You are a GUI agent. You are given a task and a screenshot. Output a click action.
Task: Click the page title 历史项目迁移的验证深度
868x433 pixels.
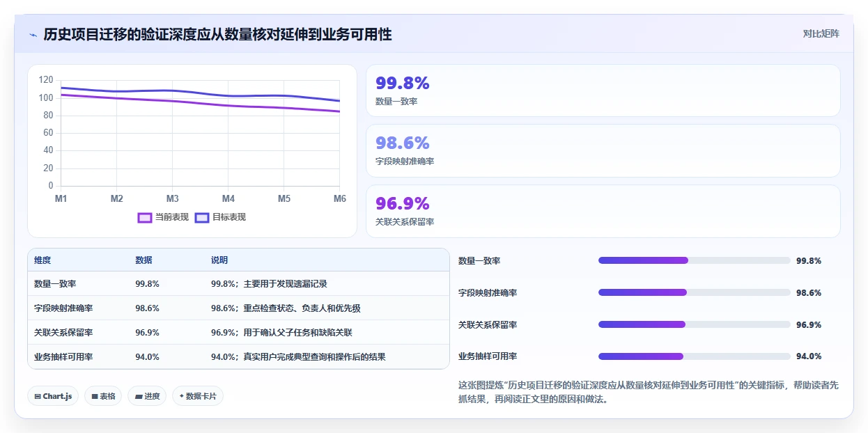point(217,34)
